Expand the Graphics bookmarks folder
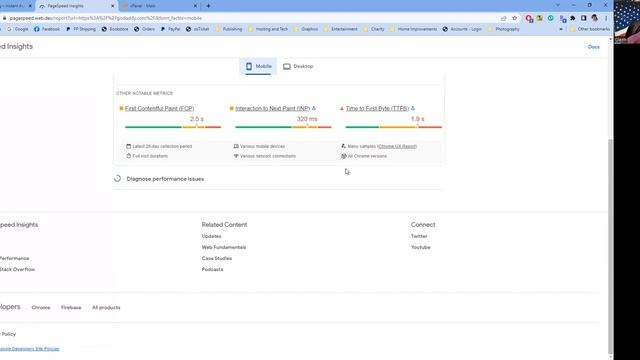Viewport: 640px width, 360px height. [x=306, y=29]
